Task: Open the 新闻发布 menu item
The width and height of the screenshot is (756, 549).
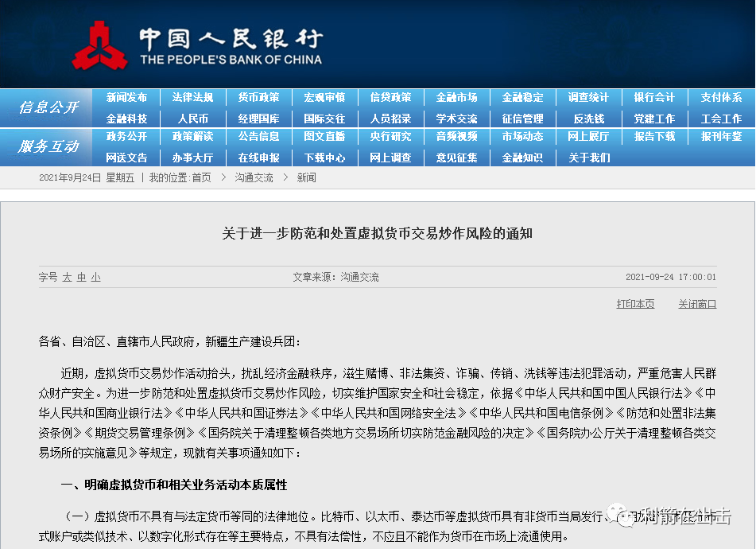Action: pos(126,97)
